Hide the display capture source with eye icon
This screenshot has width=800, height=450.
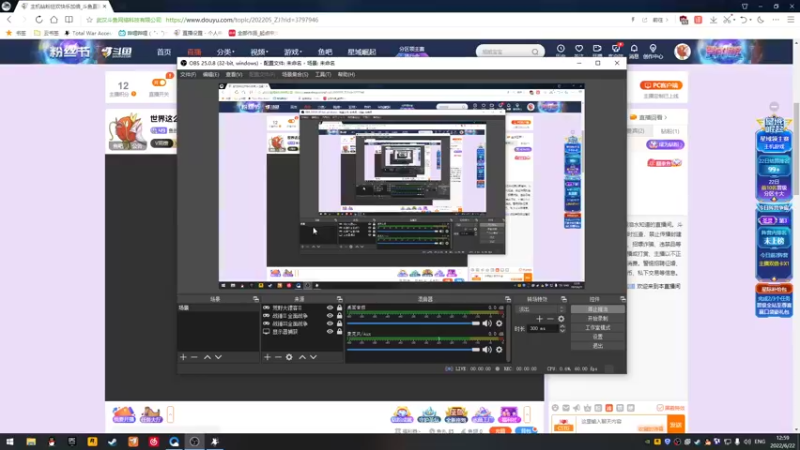tap(330, 332)
